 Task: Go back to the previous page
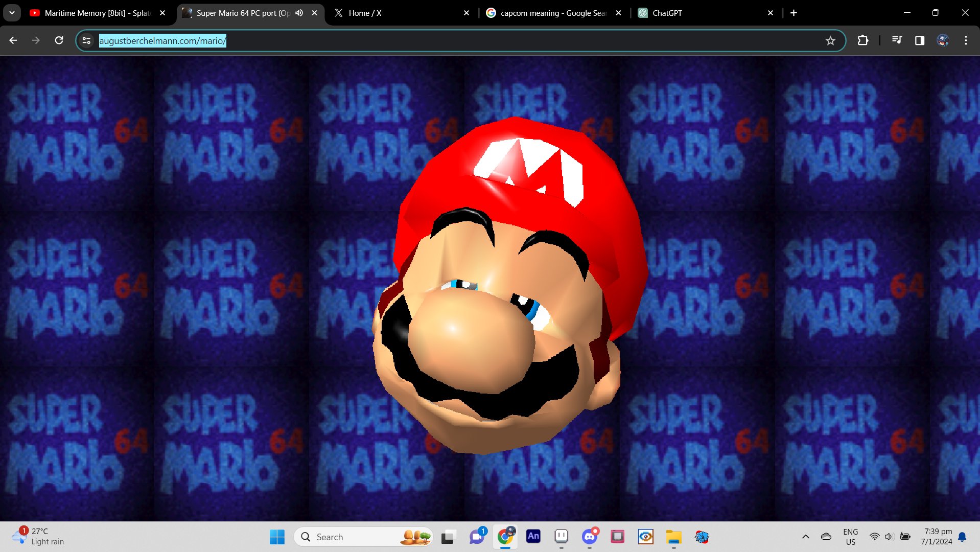(13, 40)
